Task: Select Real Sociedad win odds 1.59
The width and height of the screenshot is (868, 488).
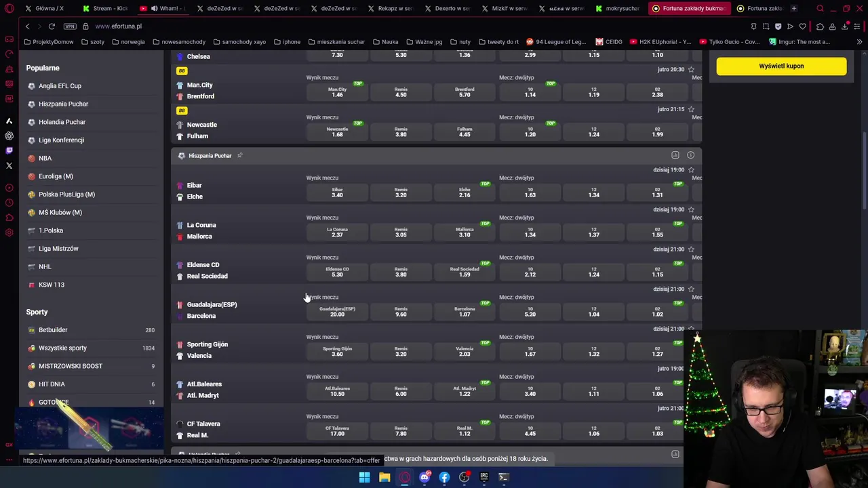Action: click(x=465, y=272)
